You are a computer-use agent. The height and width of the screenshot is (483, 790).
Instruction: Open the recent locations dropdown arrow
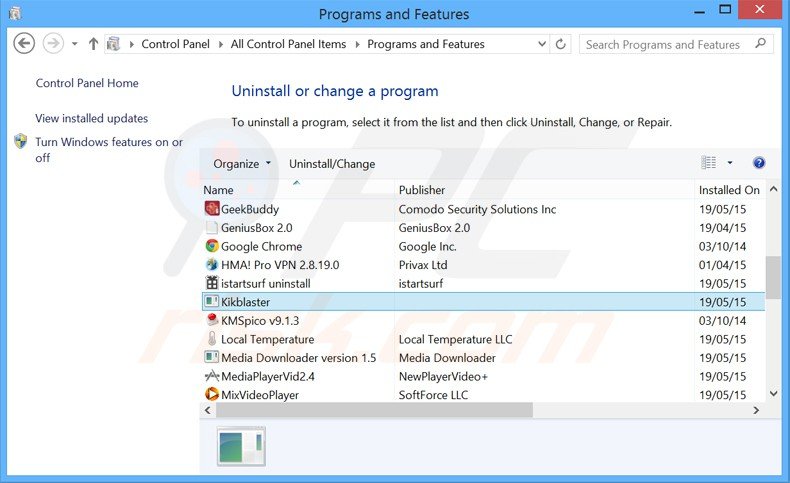click(x=75, y=44)
